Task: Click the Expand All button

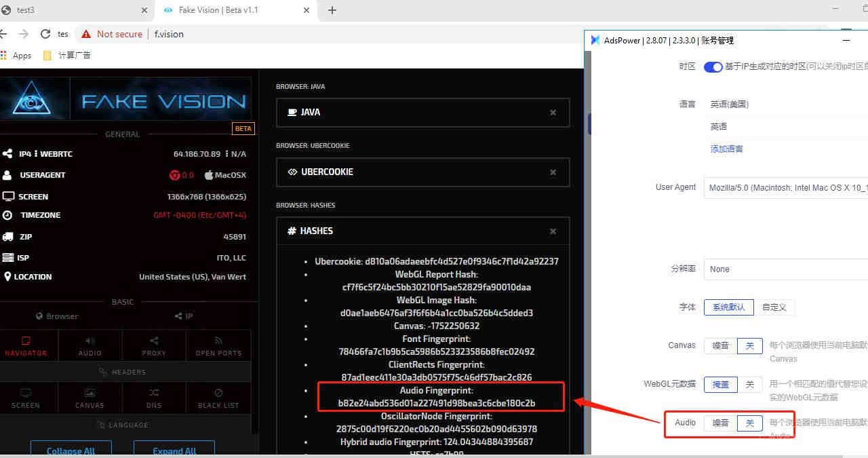Action: [x=174, y=449]
